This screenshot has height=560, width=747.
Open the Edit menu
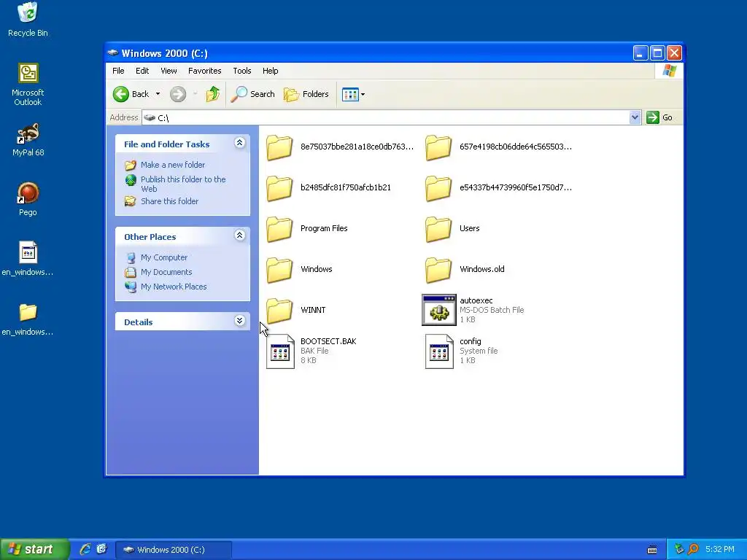(x=142, y=71)
